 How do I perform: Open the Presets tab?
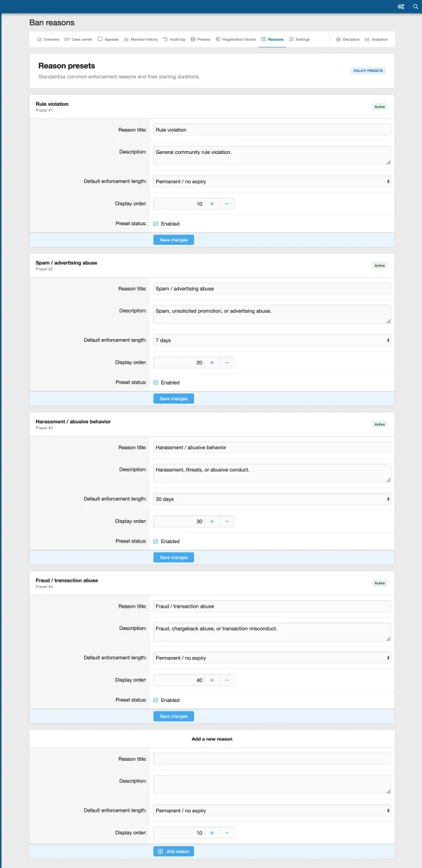[200, 39]
